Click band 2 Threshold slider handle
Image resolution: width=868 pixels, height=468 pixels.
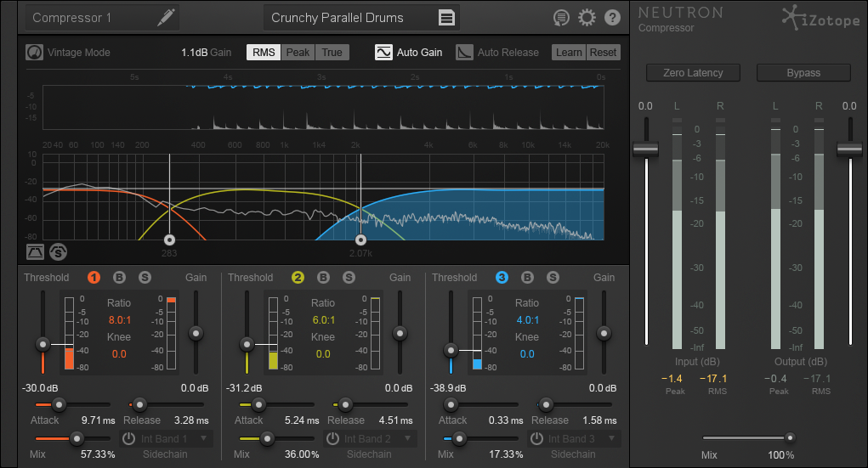(247, 345)
